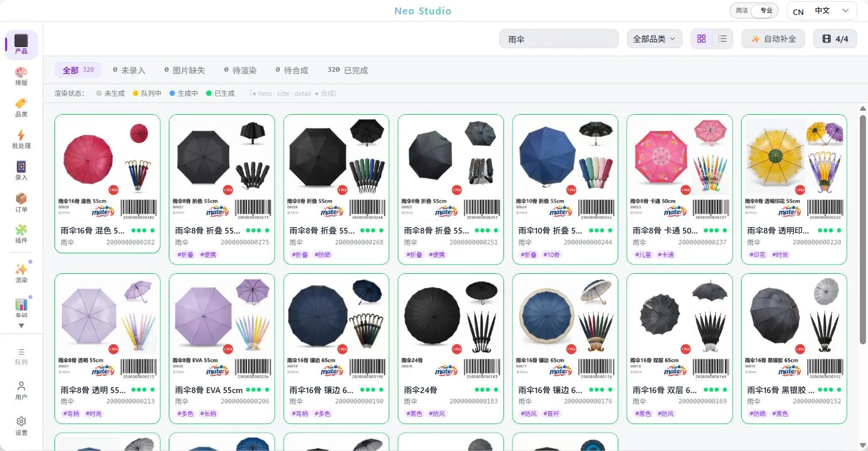Select the 未录入 tab
This screenshot has height=451, width=868.
pos(129,70)
